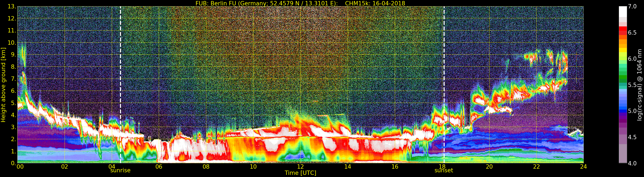Click the height axis tick '6.'

point(14,91)
